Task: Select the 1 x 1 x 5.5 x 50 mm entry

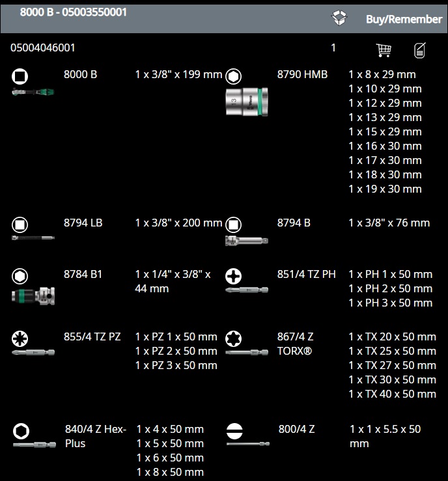Action: coord(385,436)
